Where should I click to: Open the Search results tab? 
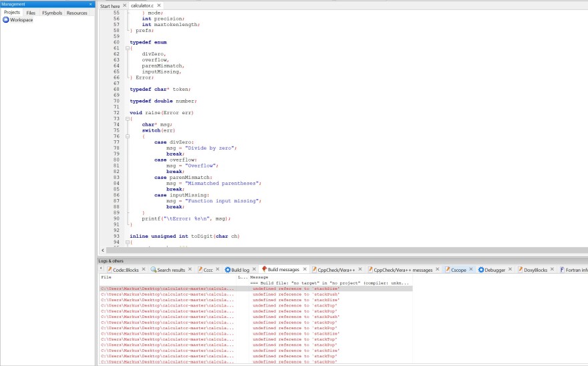171,270
